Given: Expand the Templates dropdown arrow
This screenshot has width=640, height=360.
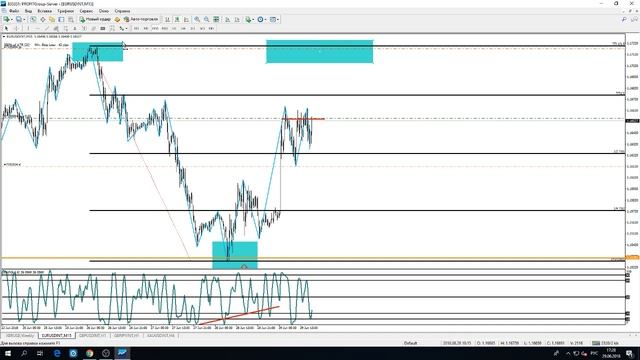Looking at the screenshot, I should 278,19.
